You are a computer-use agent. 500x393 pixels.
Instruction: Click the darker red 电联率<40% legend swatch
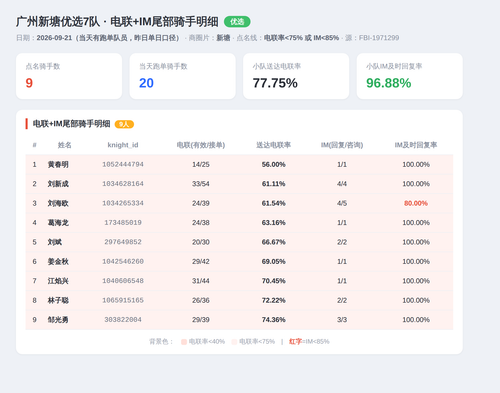coord(184,342)
